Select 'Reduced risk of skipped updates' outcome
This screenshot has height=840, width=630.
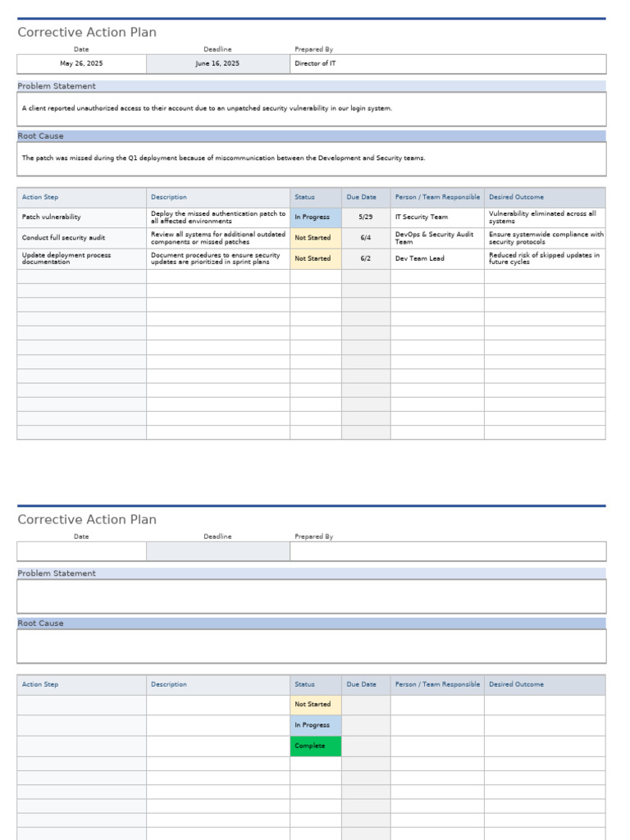[545, 258]
